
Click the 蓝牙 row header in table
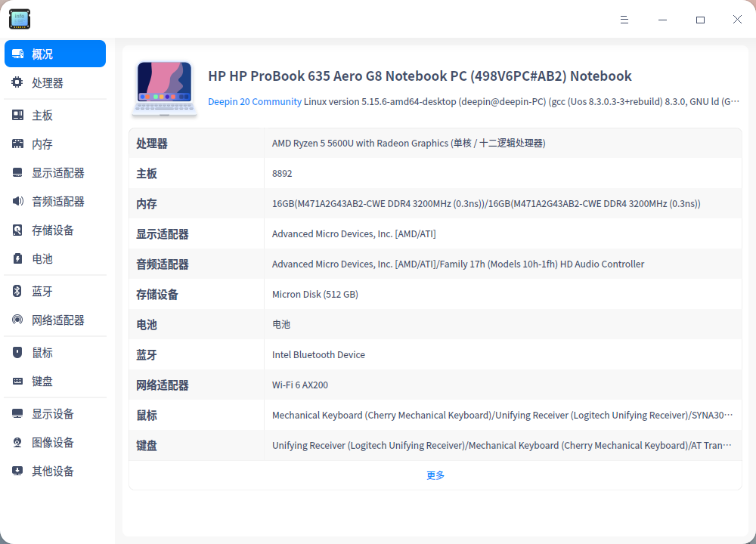(147, 355)
